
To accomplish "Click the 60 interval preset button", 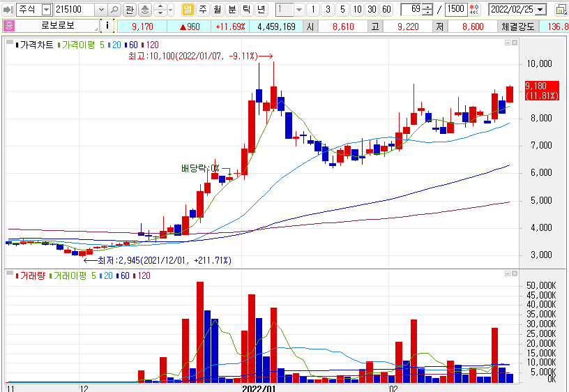I will click(x=386, y=10).
